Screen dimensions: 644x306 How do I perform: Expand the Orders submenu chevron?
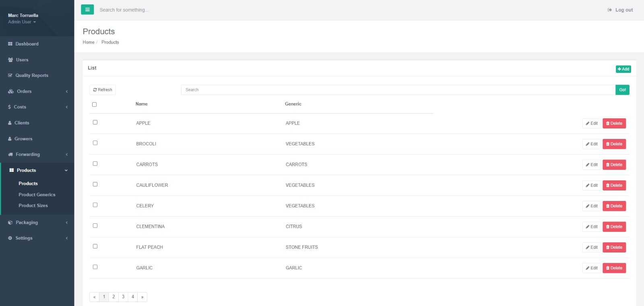coord(67,91)
